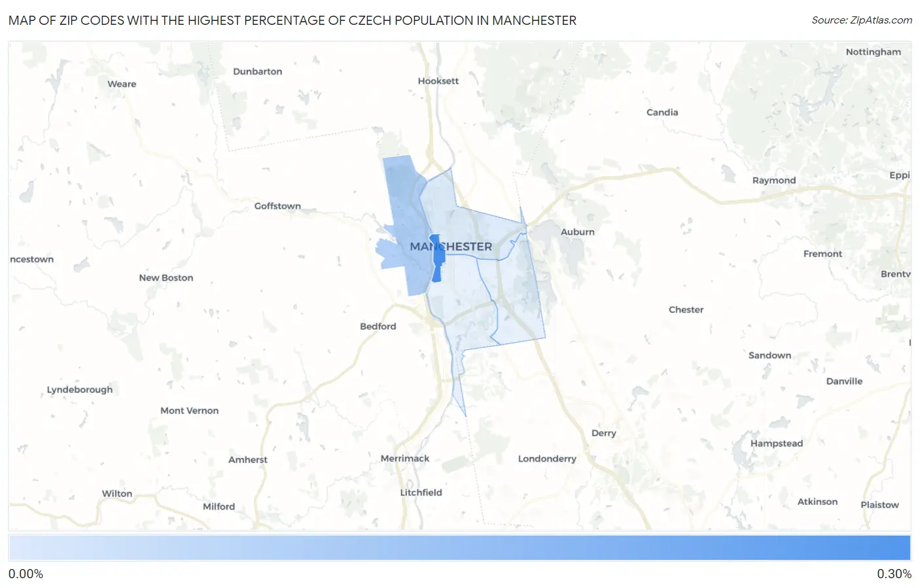Click the Milford town label
The image size is (920, 588).
point(219,507)
